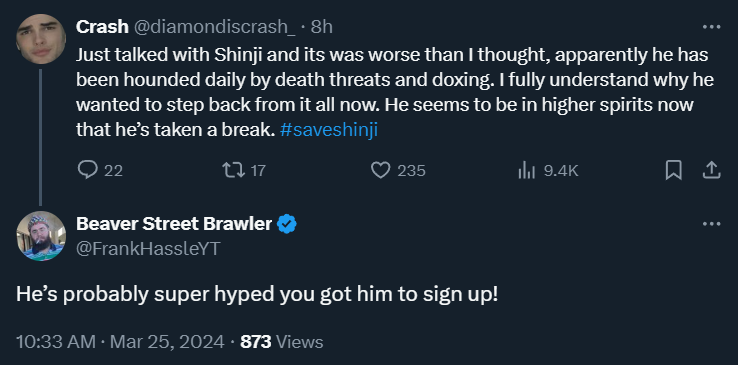The image size is (738, 365).
Task: Open Beaver Street Brawler profile name
Action: 174,224
